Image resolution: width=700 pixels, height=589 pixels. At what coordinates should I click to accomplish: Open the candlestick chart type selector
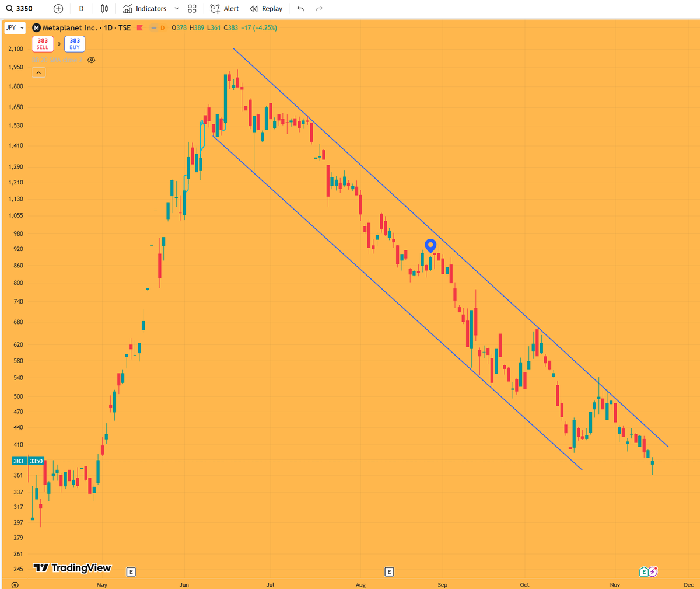(104, 9)
